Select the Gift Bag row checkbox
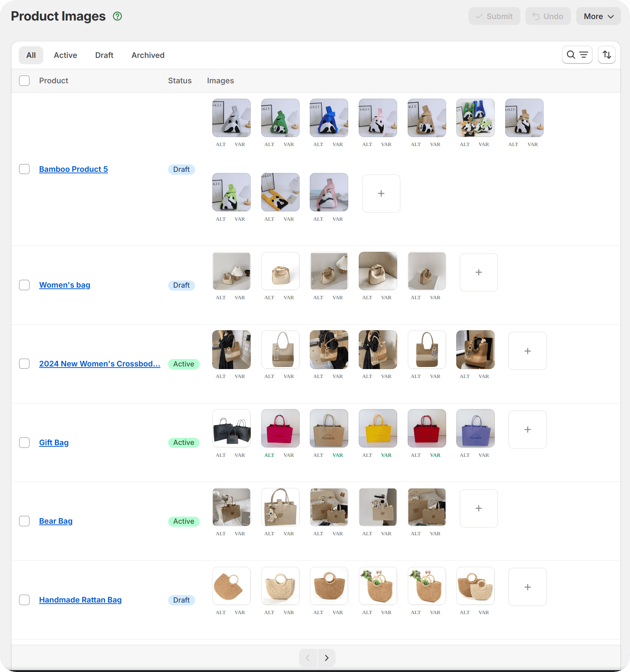Viewport: 630px width, 672px height. 24,442
